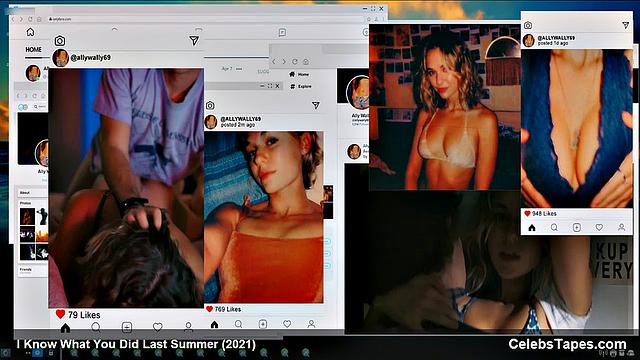
Task: Click camera icon in the 'posted 1d ago' window
Action: (x=528, y=25)
